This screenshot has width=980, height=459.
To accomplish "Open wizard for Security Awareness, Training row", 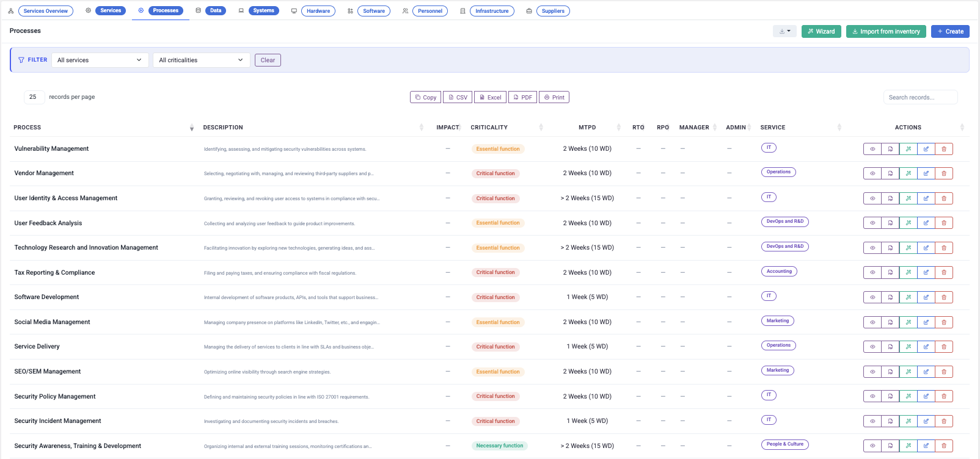I will click(x=909, y=446).
